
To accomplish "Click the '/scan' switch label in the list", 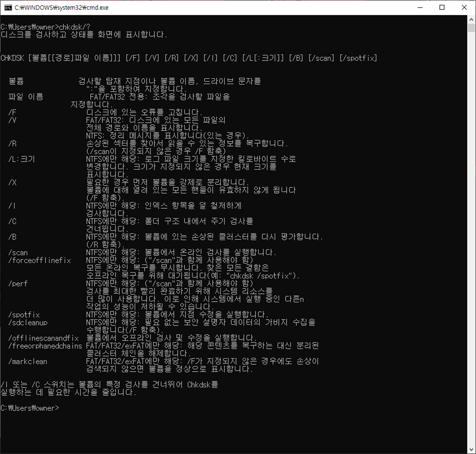I will pyautogui.click(x=18, y=253).
